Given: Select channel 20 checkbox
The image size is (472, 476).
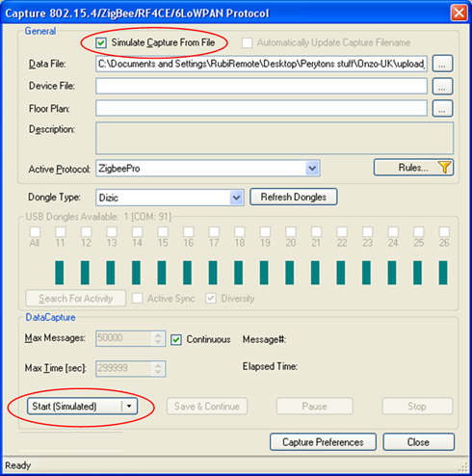Looking at the screenshot, I should (x=291, y=231).
